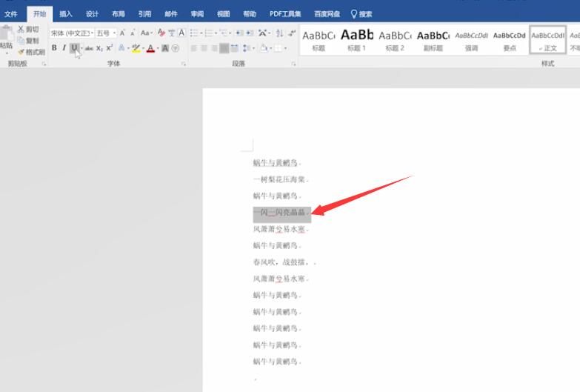Expand the font color dropdown arrow

[x=158, y=48]
